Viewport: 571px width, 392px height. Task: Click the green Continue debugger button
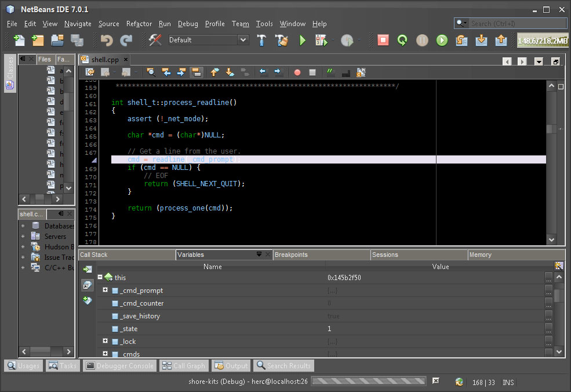[442, 40]
